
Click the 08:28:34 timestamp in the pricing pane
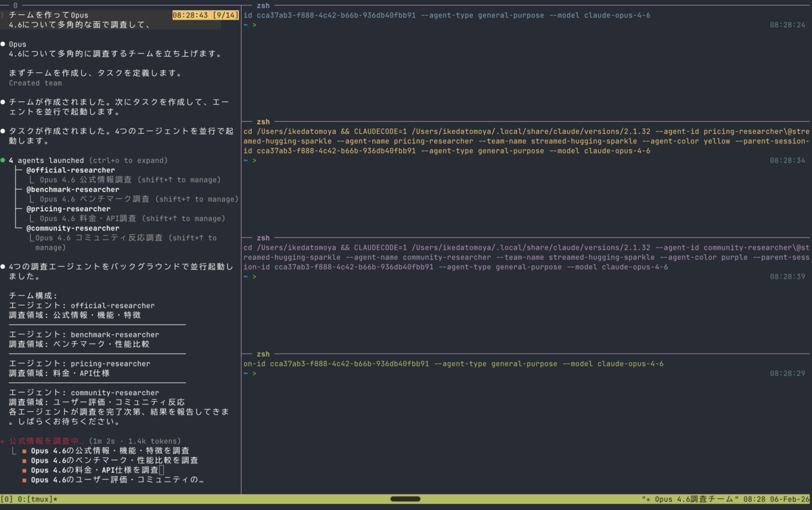pyautogui.click(x=788, y=161)
